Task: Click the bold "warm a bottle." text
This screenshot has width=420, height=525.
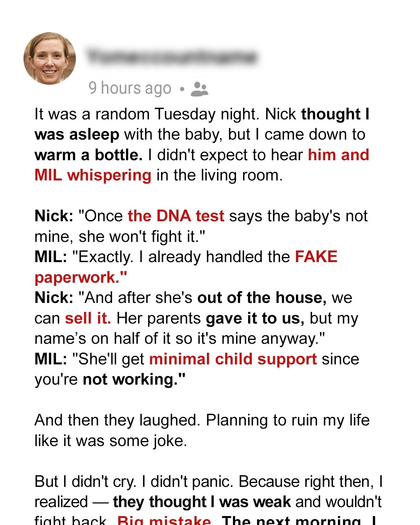Action: [89, 155]
